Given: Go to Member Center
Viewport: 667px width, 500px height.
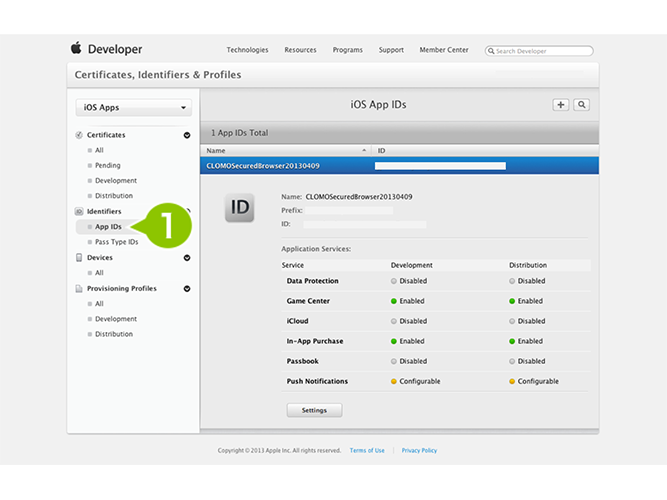Looking at the screenshot, I should pyautogui.click(x=444, y=50).
